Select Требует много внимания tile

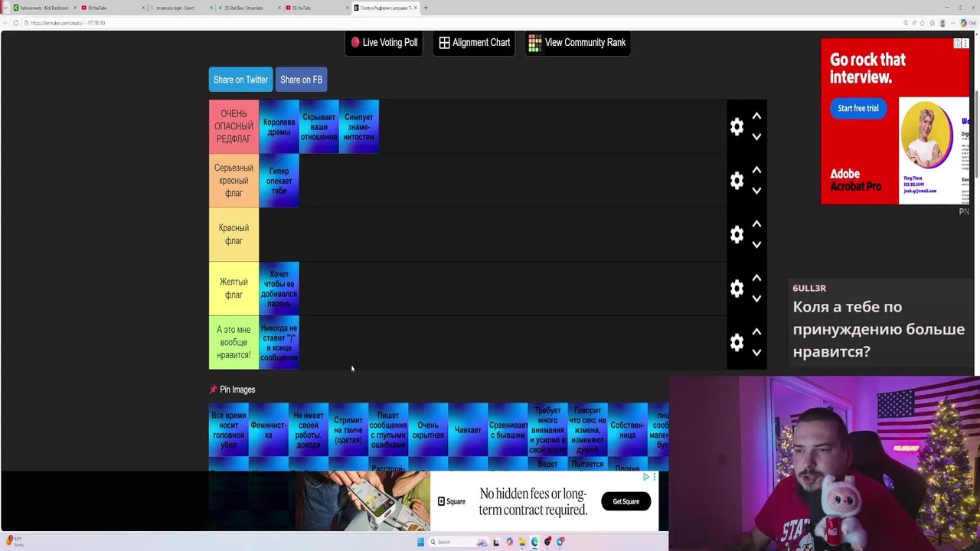[x=547, y=429]
